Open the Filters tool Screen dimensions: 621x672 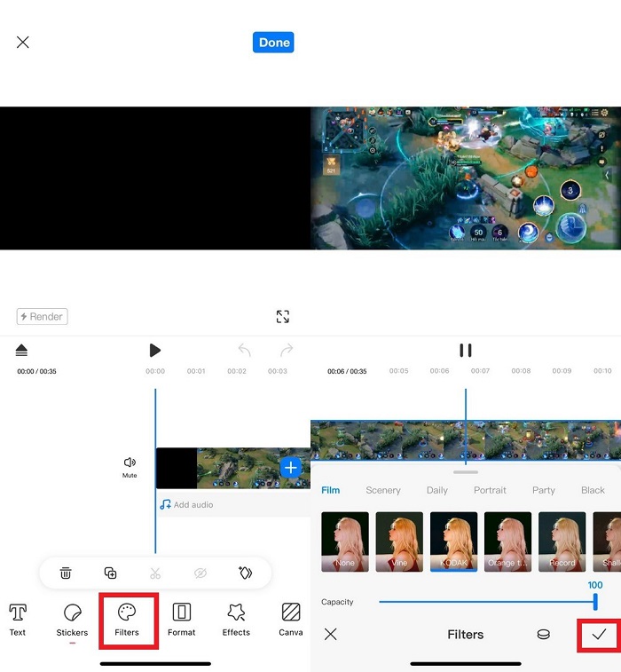point(127,620)
